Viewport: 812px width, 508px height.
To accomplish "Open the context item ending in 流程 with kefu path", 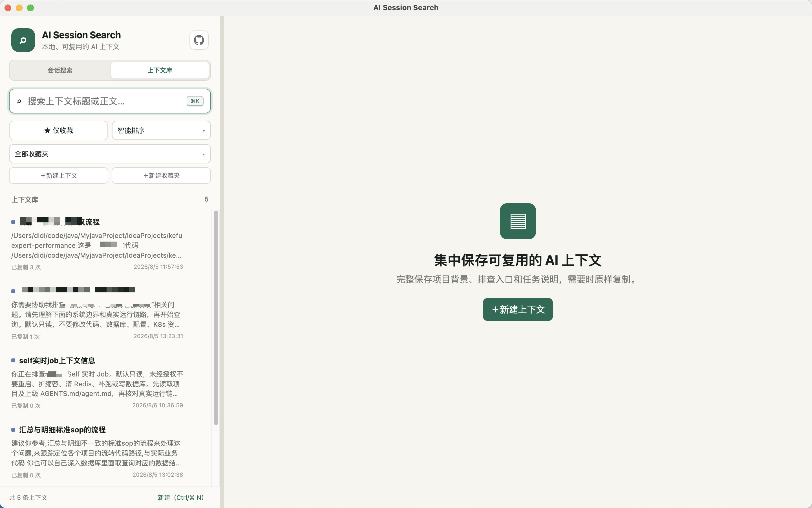I will tap(97, 244).
